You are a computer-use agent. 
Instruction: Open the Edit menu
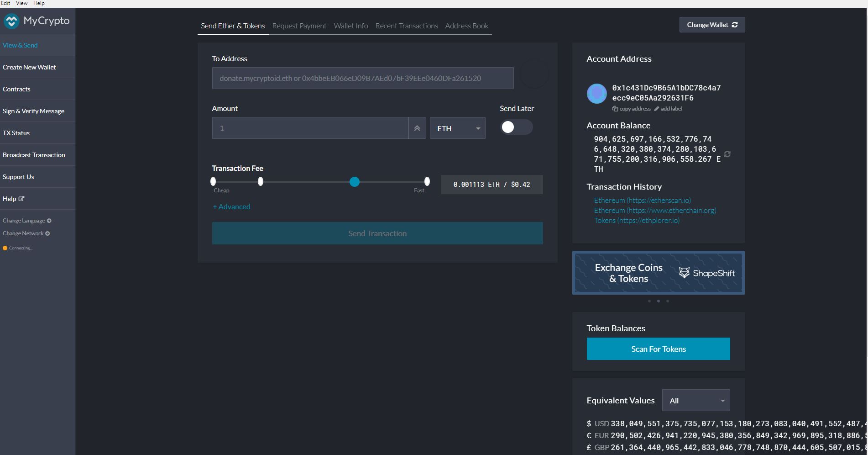coord(5,3)
